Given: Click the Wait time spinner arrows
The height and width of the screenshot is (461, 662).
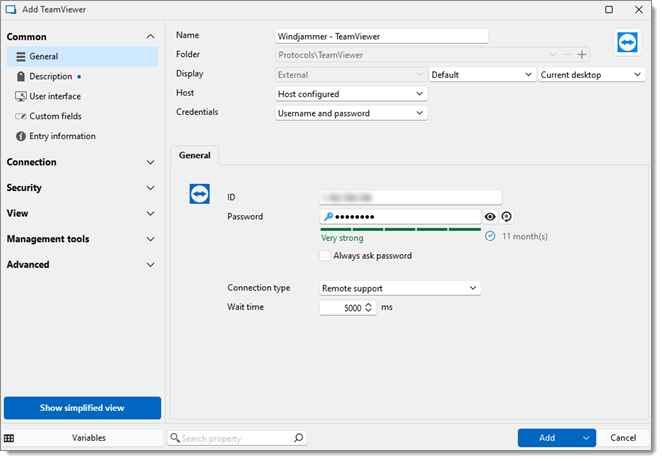Looking at the screenshot, I should (369, 307).
